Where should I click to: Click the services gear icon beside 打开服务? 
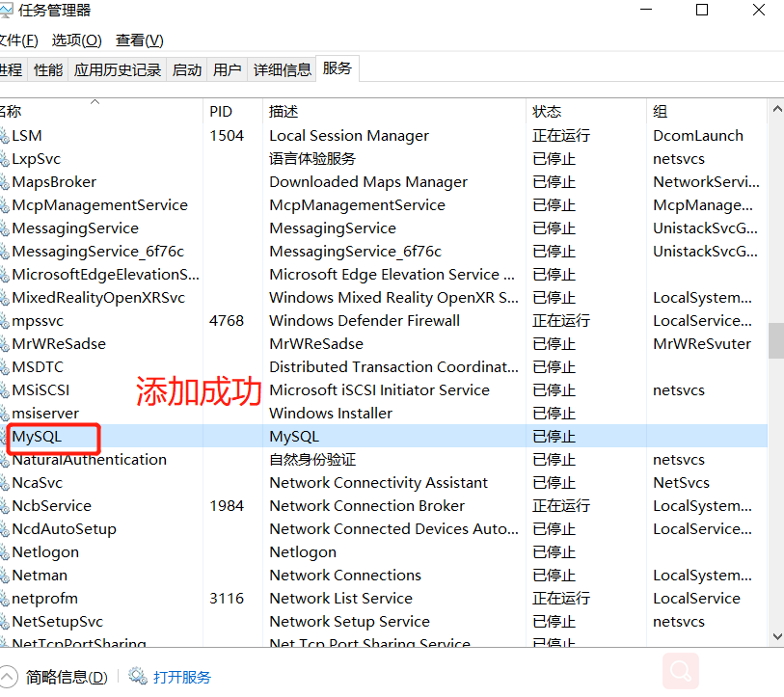[138, 676]
